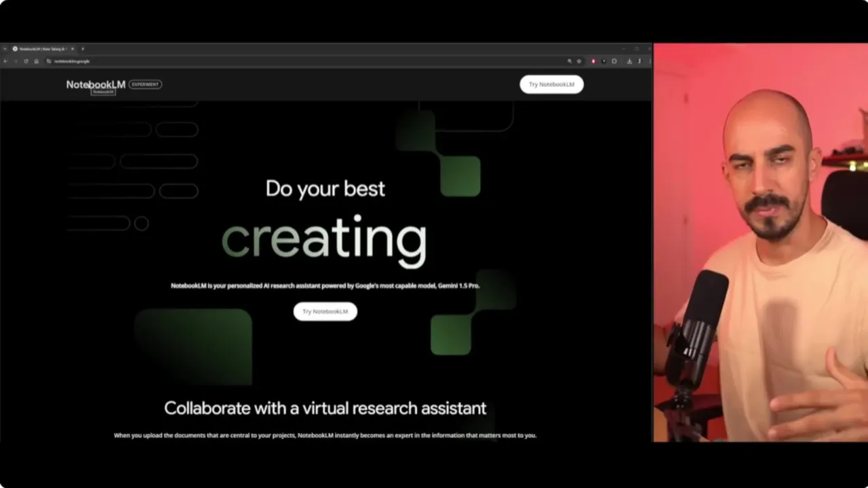868x488 pixels.
Task: Click the webcam video of the presenter
Action: point(761,243)
